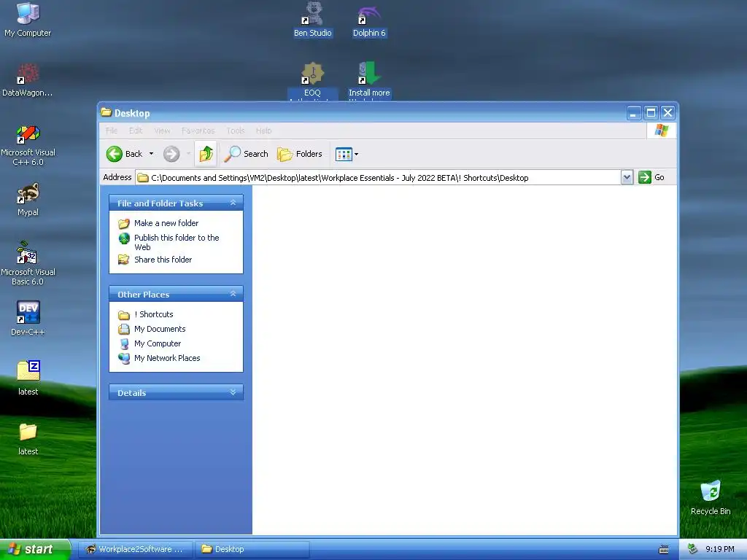This screenshot has height=560, width=747.
Task: Select Microsoft Visual Basic 6.0 icon
Action: [28, 263]
